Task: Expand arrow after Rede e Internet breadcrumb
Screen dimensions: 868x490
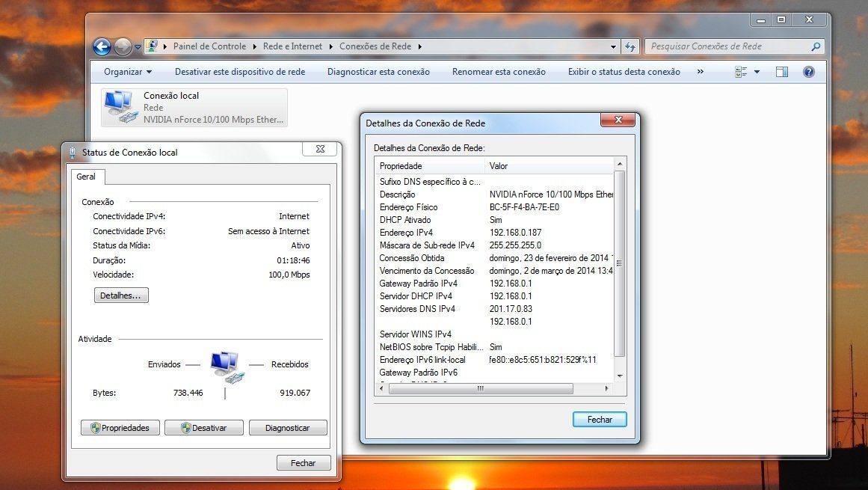Action: (x=331, y=46)
